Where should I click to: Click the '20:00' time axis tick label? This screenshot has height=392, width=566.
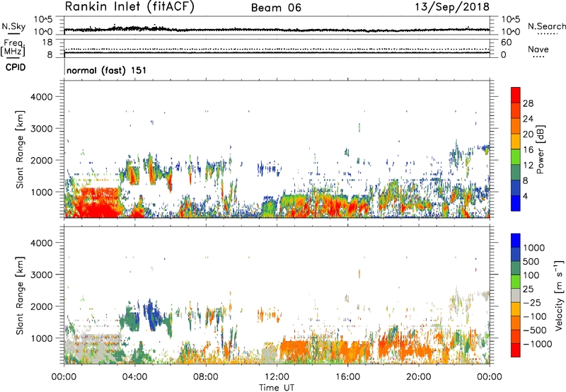pos(418,377)
